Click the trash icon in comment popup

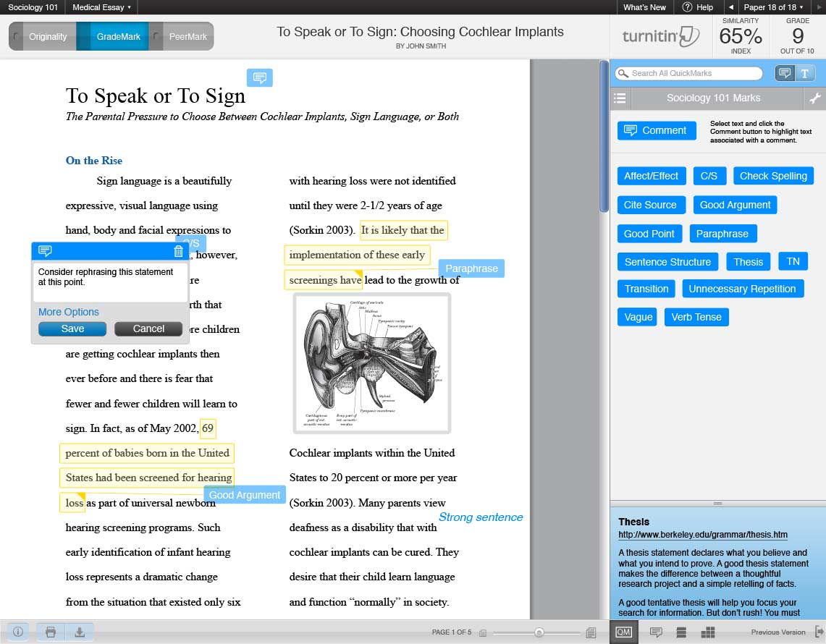click(179, 251)
